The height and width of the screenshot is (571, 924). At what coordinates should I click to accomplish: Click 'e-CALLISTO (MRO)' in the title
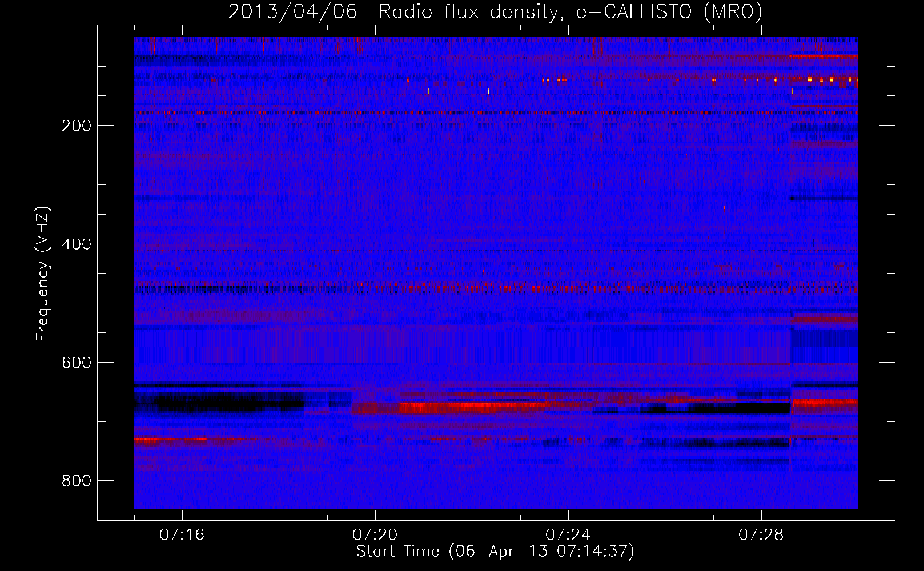pyautogui.click(x=669, y=11)
